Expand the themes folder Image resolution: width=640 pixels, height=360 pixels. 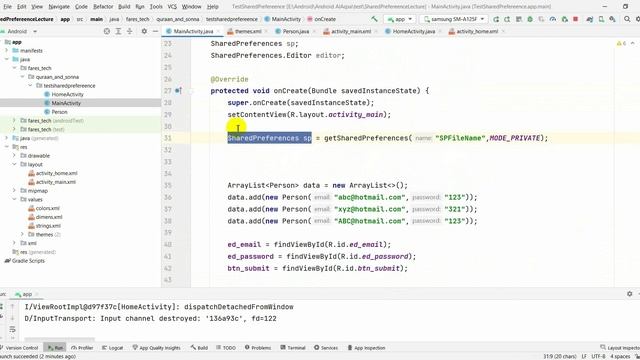coord(22,234)
